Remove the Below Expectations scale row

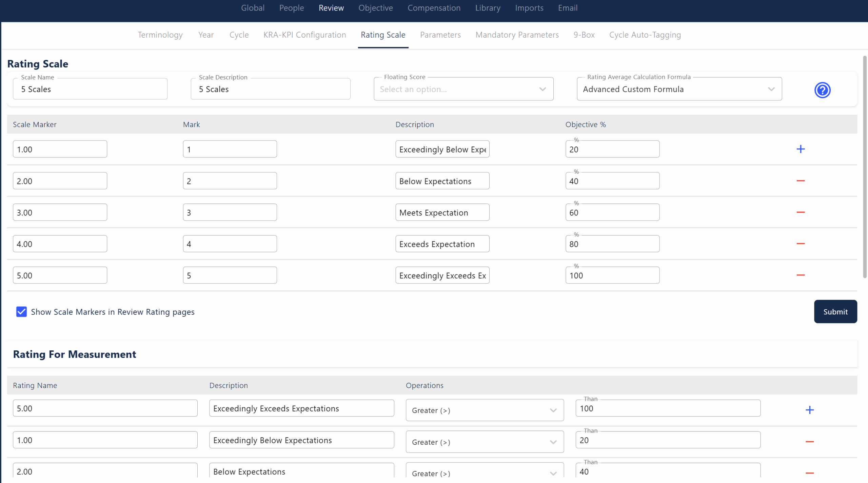(801, 181)
